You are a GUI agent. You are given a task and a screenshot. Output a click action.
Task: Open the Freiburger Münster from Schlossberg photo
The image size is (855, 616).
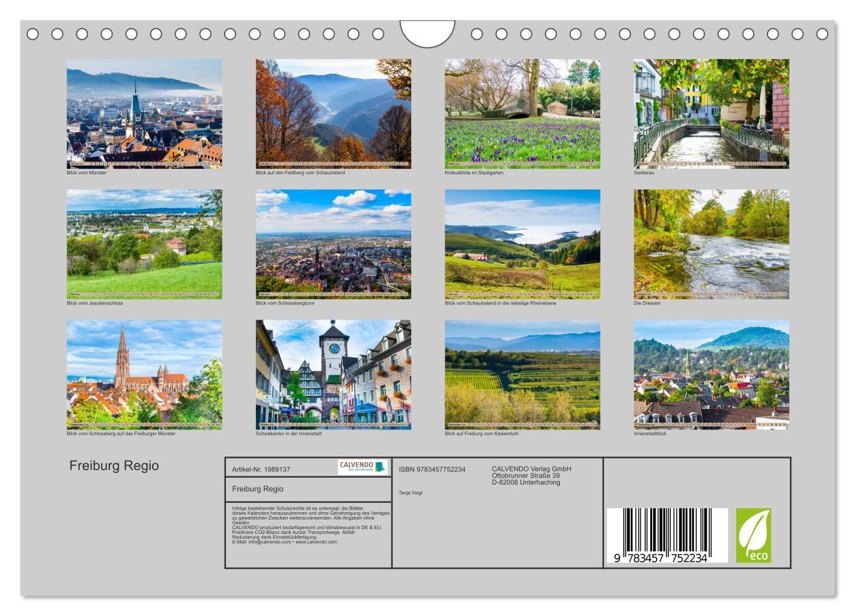click(144, 374)
